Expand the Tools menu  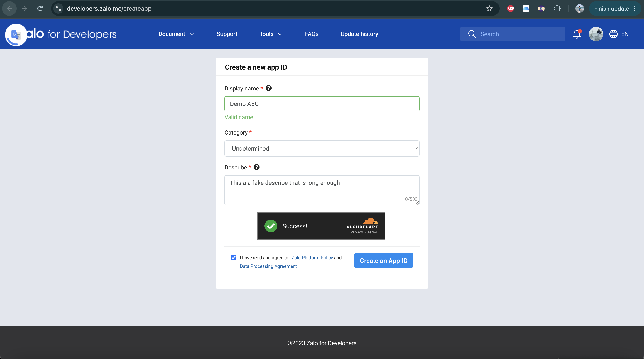tap(271, 34)
